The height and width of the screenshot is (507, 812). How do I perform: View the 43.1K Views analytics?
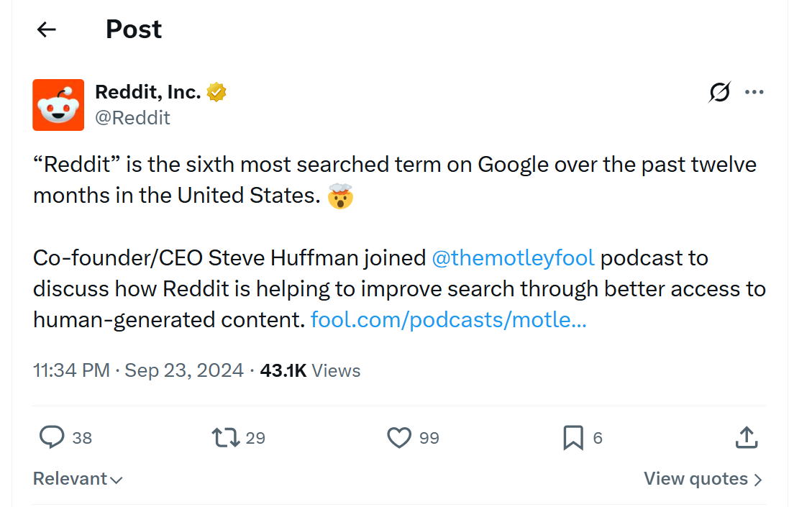point(310,370)
